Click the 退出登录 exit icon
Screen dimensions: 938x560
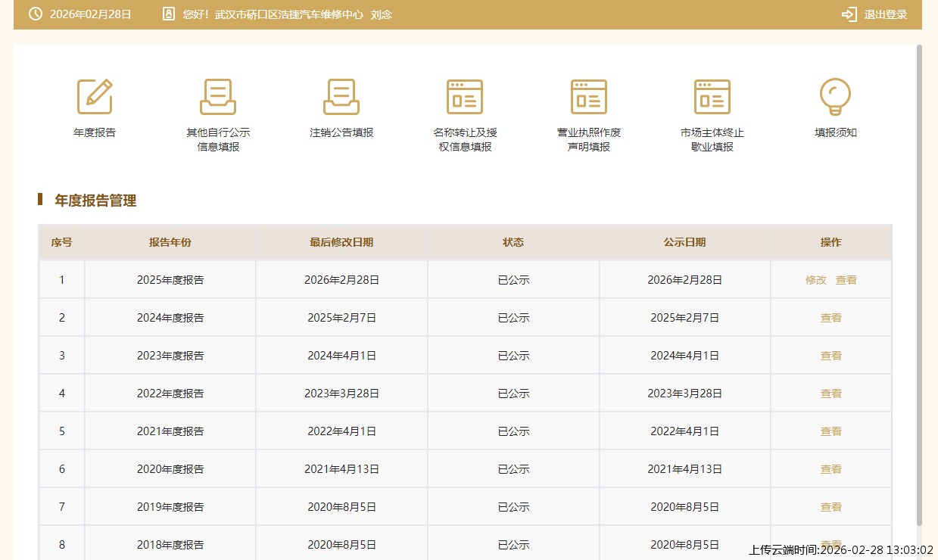pyautogui.click(x=849, y=14)
